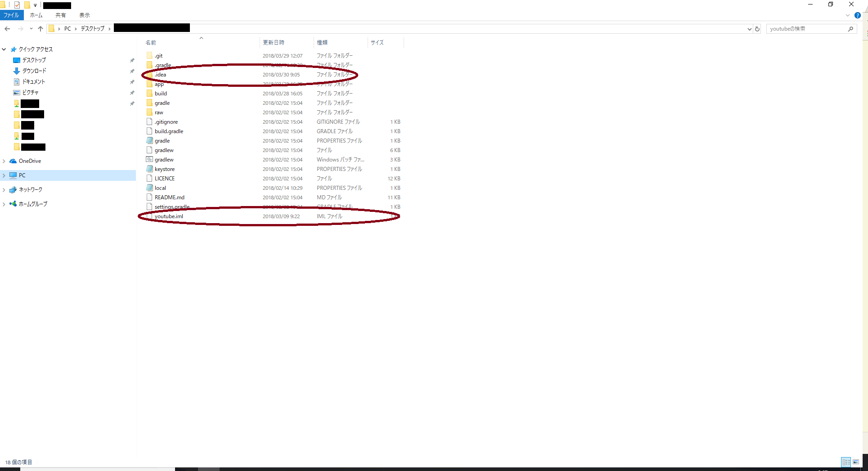The width and height of the screenshot is (868, 471).
Task: Go forward with the forward arrow
Action: coord(20,29)
